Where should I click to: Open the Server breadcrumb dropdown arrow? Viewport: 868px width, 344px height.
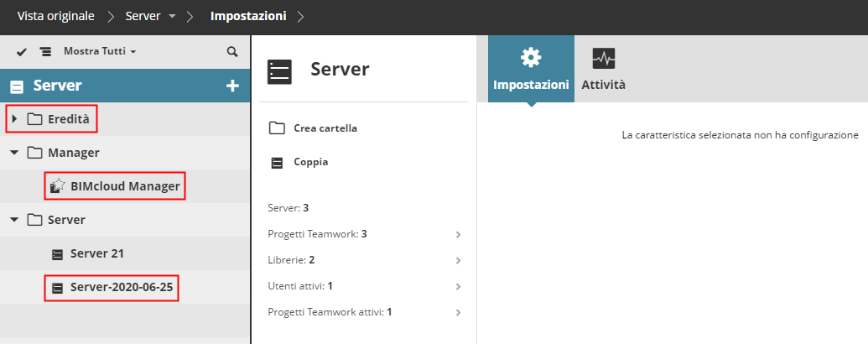click(x=172, y=16)
